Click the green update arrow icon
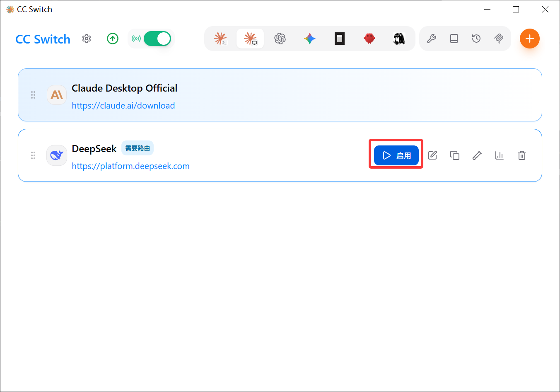 click(x=113, y=39)
